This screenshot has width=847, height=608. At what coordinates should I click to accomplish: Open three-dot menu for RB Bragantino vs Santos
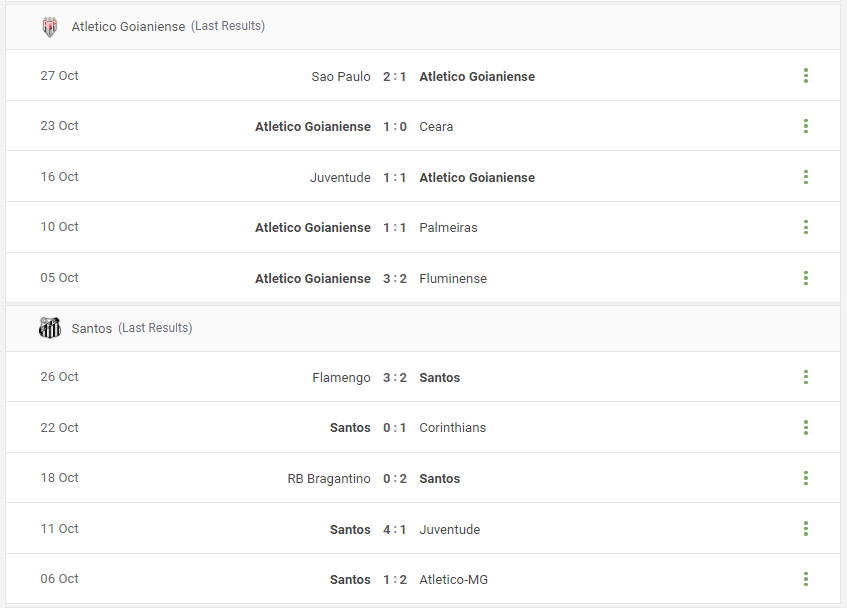pos(805,478)
